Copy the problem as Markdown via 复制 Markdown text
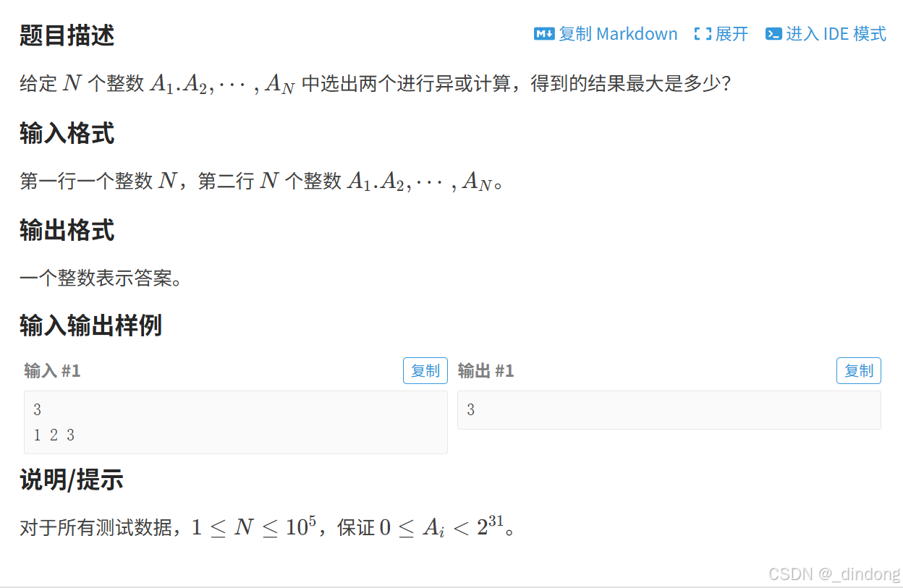This screenshot has width=903, height=588. click(x=618, y=34)
